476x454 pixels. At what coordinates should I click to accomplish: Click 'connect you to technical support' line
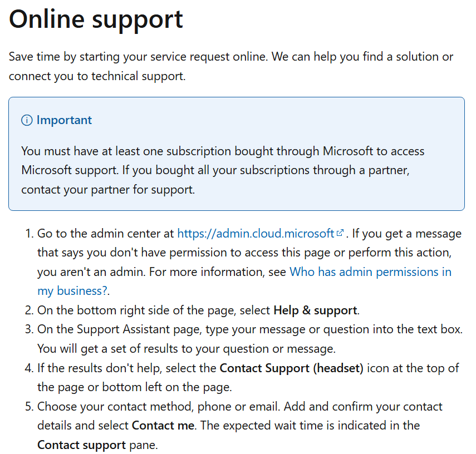coord(97,76)
